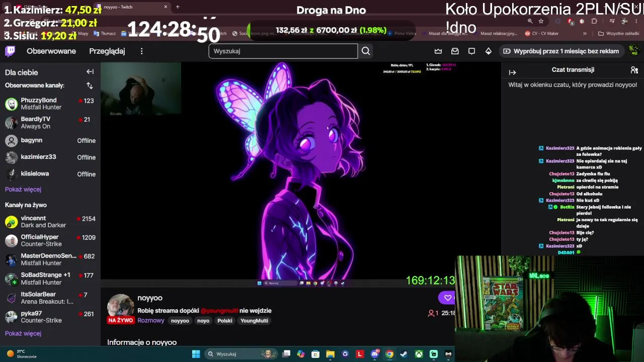Viewport: 644px width, 362px height.
Task: Open the Tłumacz bookmark
Action: click(104, 34)
